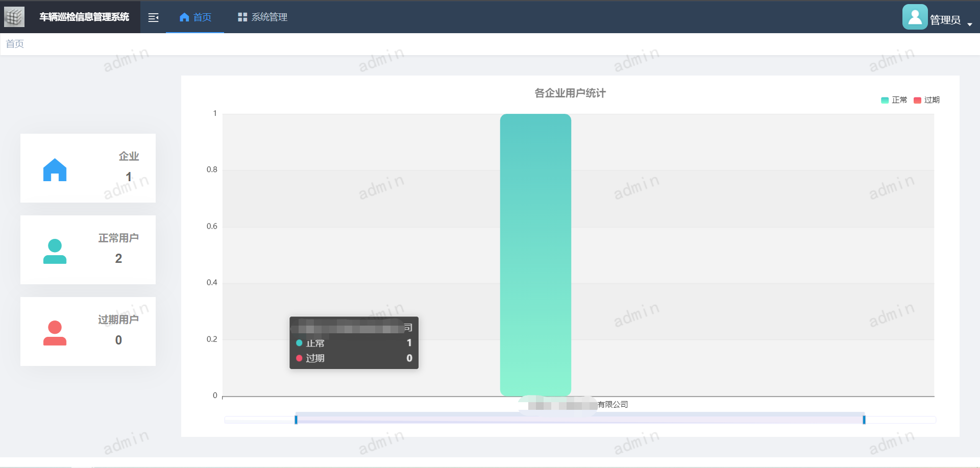Image resolution: width=980 pixels, height=468 pixels.
Task: Click the administrator avatar icon
Action: pos(915,17)
